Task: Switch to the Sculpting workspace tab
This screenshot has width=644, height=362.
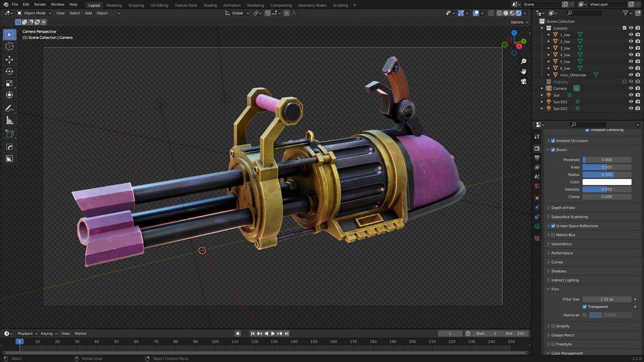Action: (x=136, y=5)
